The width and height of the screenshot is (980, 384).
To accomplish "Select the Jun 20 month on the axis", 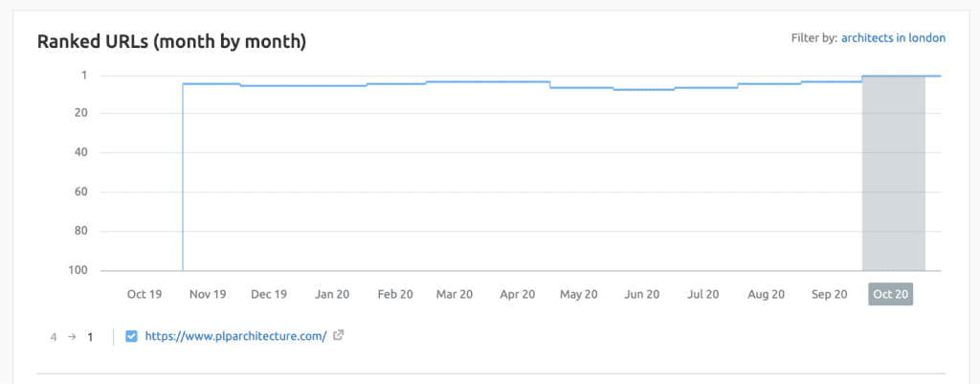I will click(642, 294).
